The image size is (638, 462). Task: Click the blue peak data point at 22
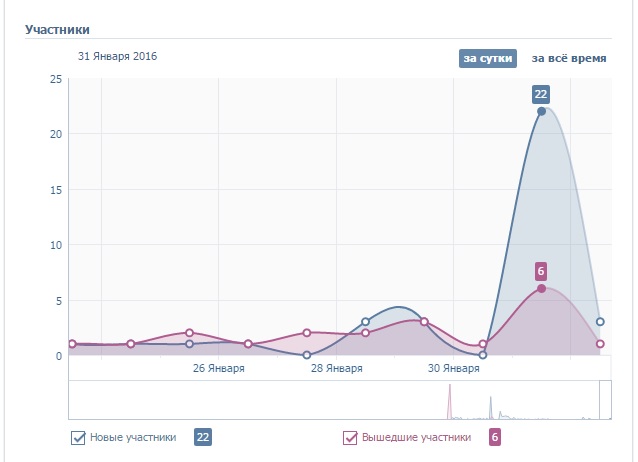tap(541, 111)
